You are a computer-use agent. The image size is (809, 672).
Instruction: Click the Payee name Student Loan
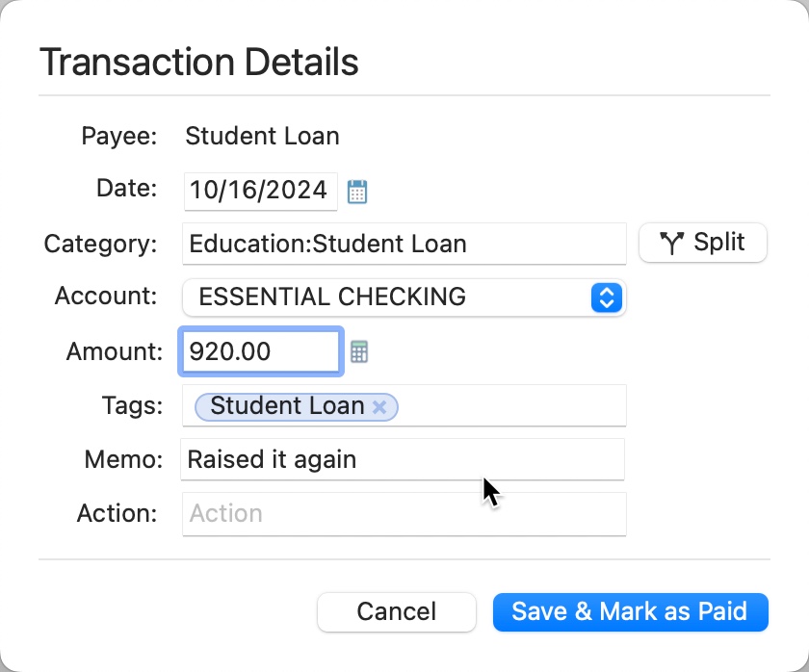point(262,136)
